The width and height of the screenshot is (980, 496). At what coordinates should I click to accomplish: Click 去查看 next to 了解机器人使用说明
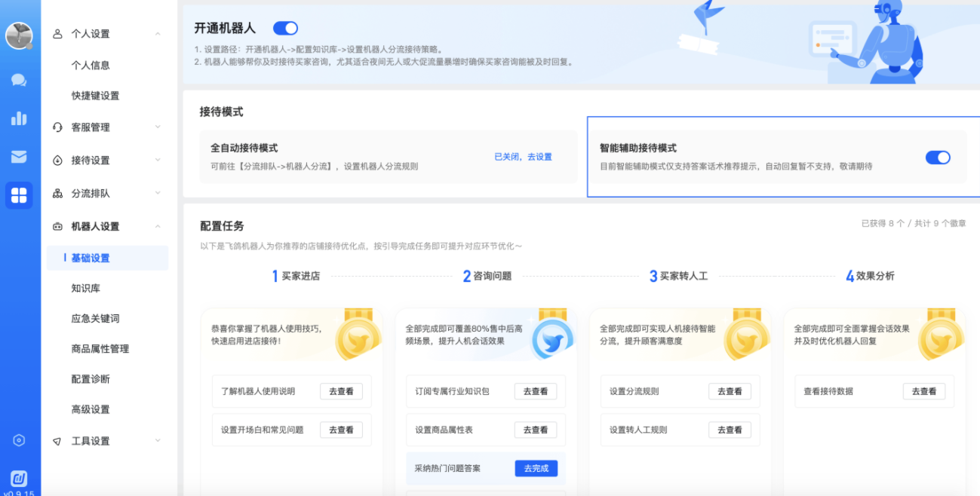coord(341,391)
